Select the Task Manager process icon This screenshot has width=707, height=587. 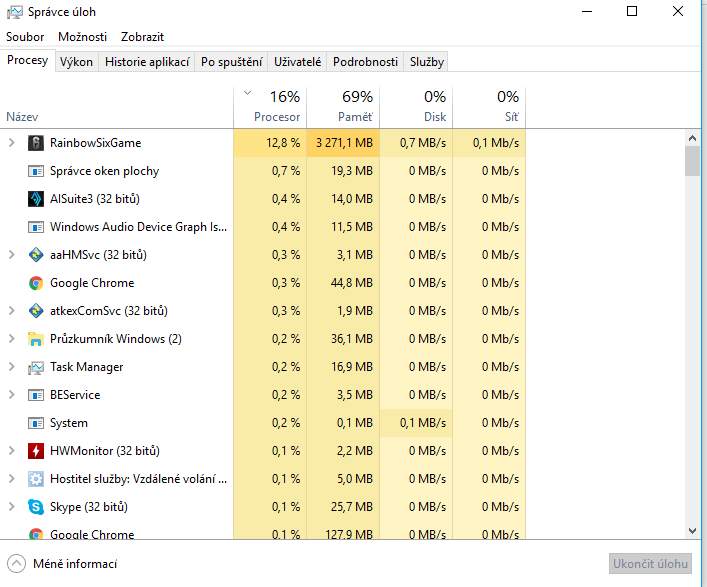pyautogui.click(x=36, y=367)
